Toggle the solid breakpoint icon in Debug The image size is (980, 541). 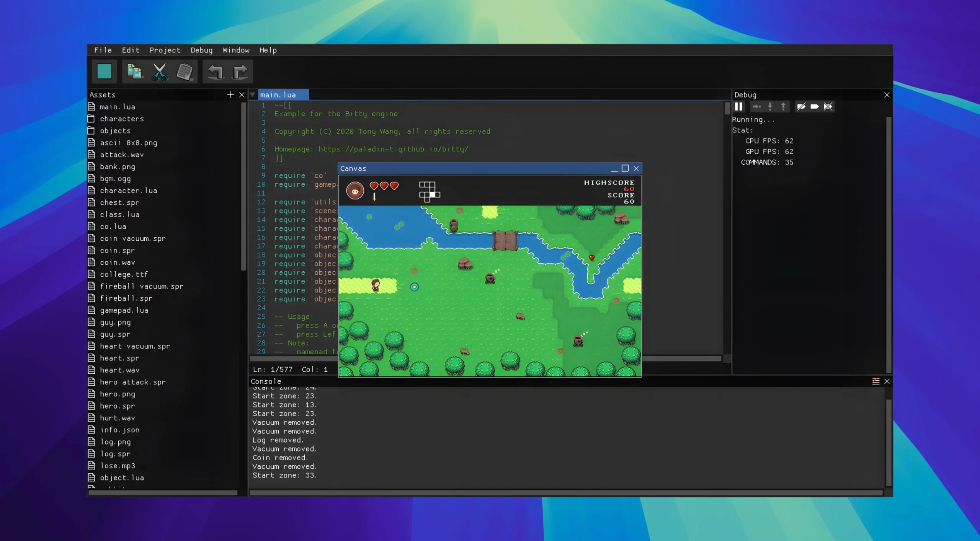coord(815,107)
